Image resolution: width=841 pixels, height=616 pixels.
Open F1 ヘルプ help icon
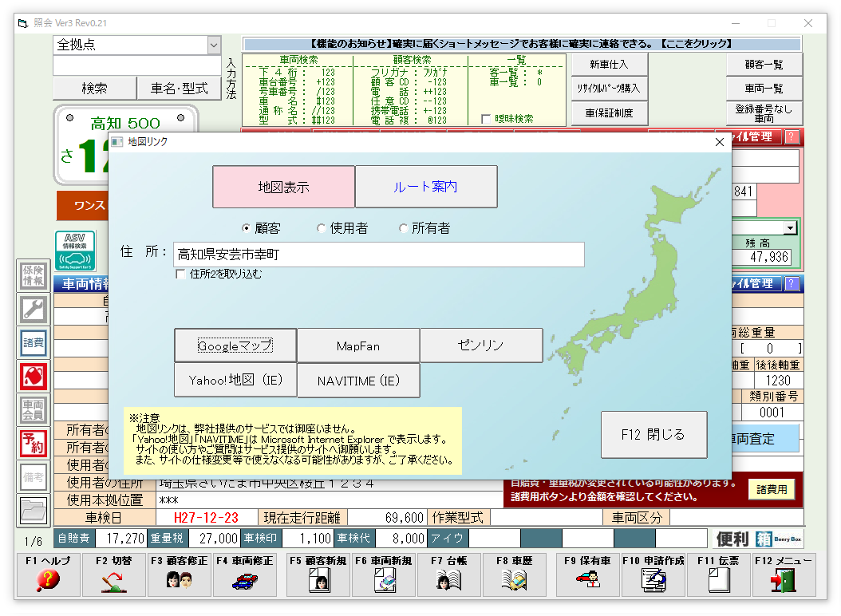tap(48, 575)
